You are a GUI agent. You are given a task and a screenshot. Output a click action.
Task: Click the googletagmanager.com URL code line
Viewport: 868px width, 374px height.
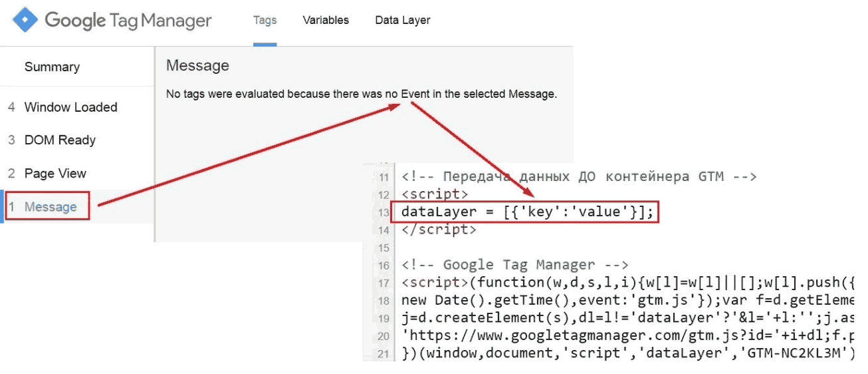coord(627,335)
